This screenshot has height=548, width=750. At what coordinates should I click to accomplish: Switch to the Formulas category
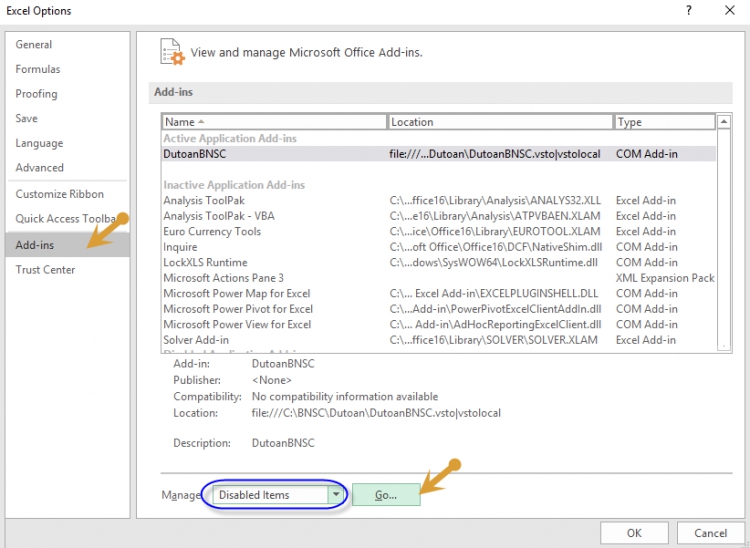pos(38,69)
